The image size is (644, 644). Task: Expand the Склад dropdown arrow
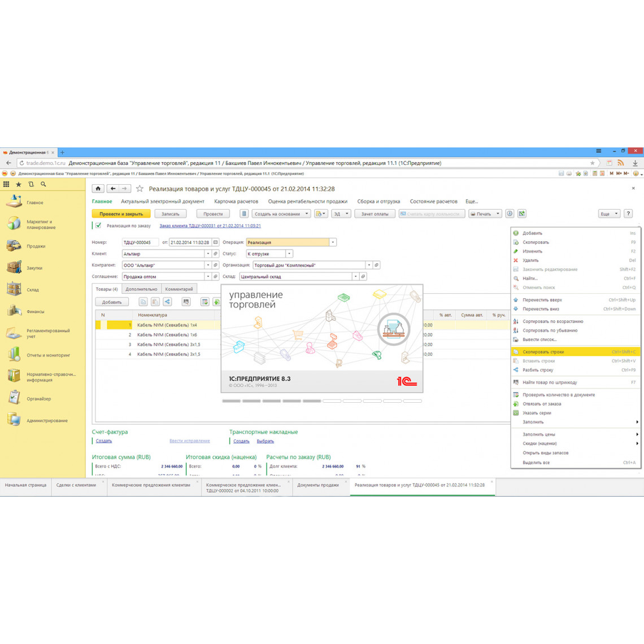point(356,276)
